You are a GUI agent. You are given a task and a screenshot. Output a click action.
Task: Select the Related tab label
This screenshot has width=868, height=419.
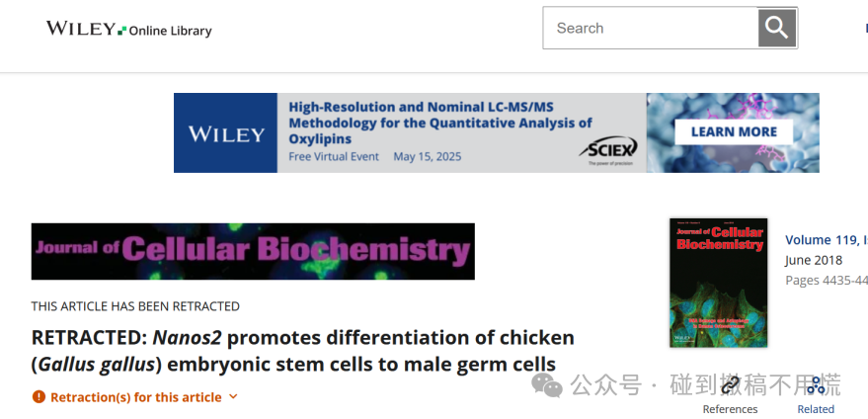pos(816,409)
